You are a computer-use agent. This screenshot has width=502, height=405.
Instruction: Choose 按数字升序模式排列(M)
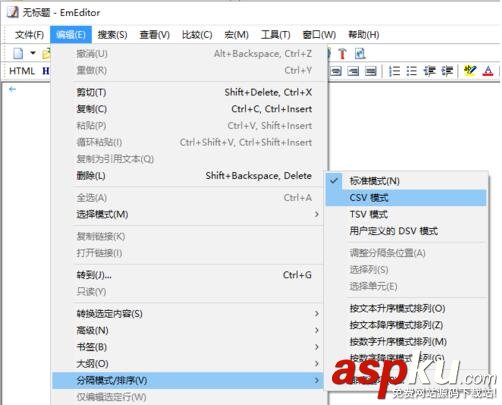tap(406, 342)
